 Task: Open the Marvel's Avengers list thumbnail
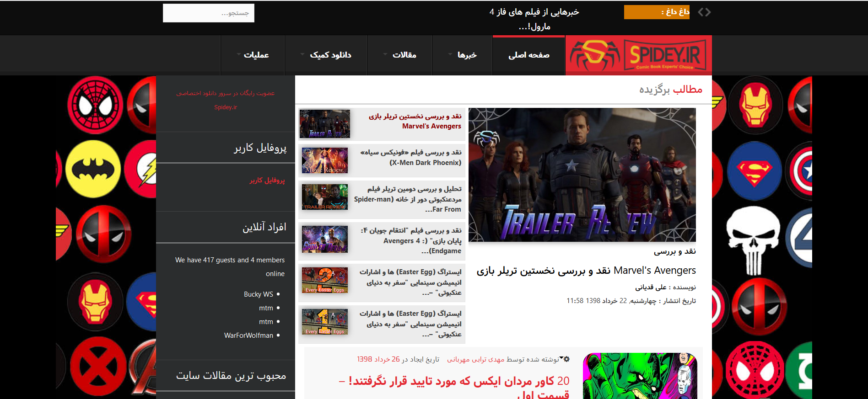(325, 124)
